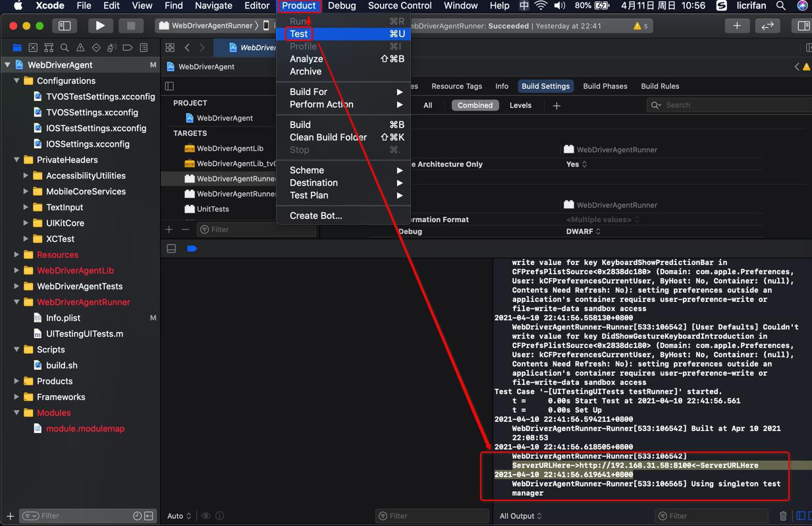Toggle the project document outline icon
Image resolution: width=812 pixels, height=526 pixels.
click(x=169, y=86)
